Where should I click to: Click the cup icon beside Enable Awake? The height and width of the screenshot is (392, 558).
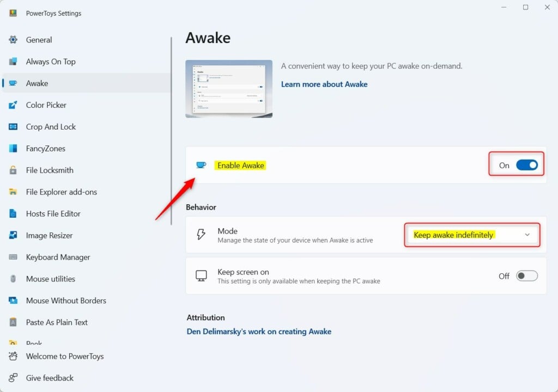pyautogui.click(x=201, y=165)
